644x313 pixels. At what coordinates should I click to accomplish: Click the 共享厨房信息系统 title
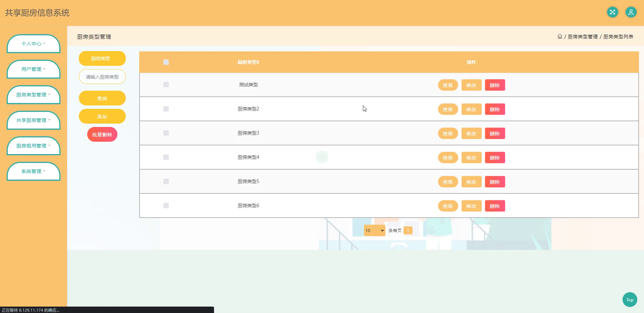click(x=37, y=13)
